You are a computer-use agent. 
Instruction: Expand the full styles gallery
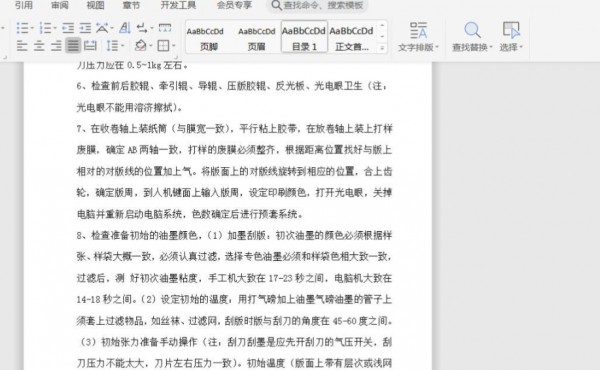click(382, 48)
